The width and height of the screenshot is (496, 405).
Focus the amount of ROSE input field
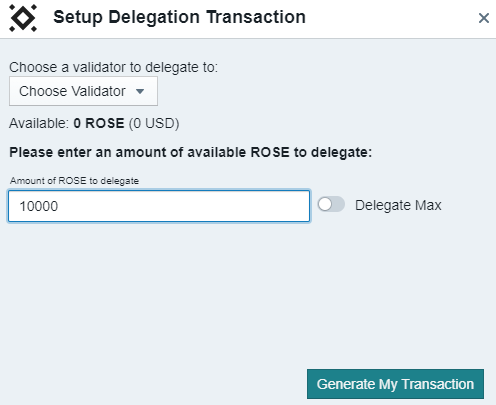(159, 206)
